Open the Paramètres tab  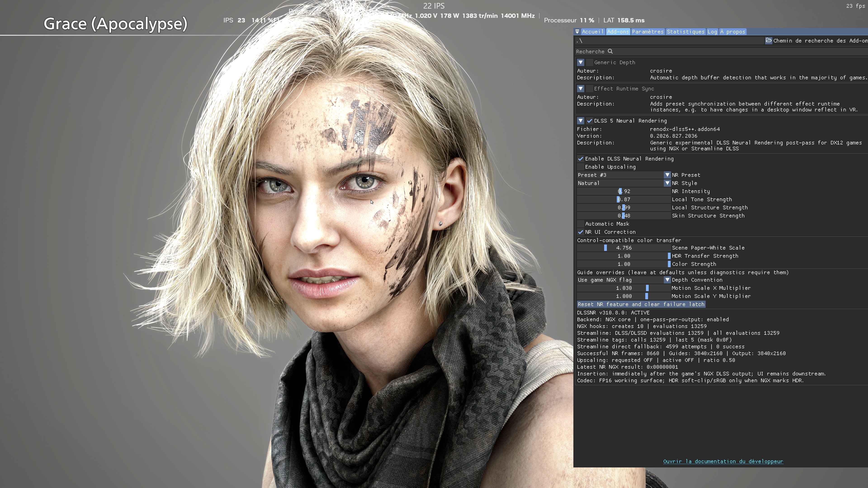coord(648,32)
